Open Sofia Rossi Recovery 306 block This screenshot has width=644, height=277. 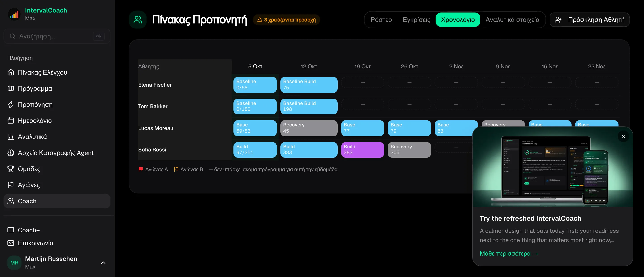coord(409,150)
